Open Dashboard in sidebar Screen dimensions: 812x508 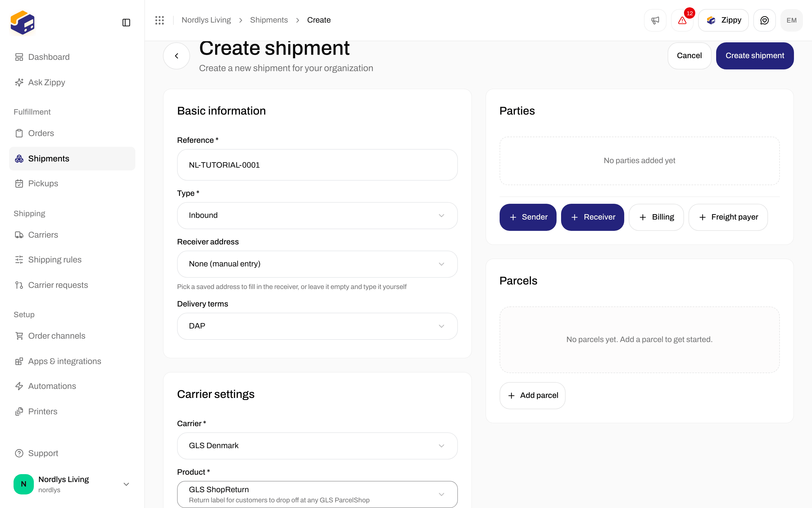(x=72, y=57)
